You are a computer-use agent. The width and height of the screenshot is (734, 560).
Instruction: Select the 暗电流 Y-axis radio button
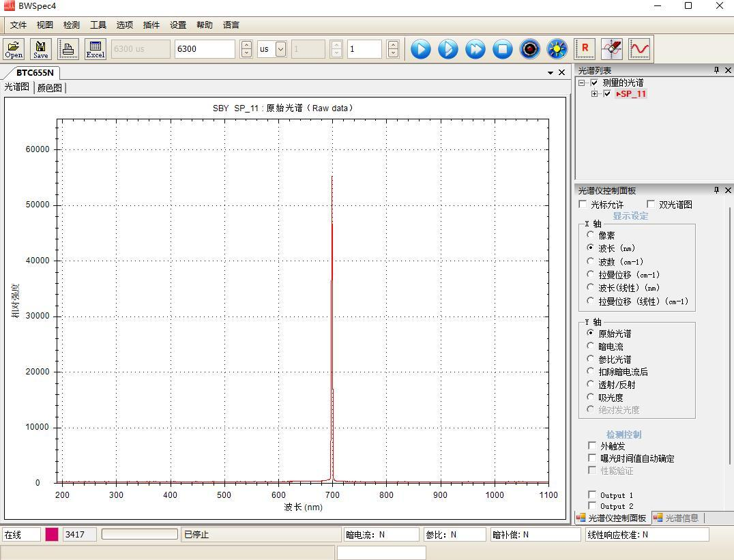[x=591, y=347]
